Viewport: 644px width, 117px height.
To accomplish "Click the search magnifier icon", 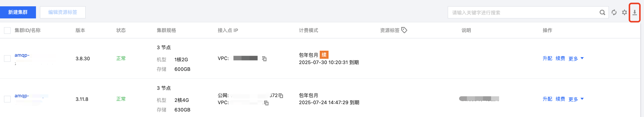I will point(602,12).
